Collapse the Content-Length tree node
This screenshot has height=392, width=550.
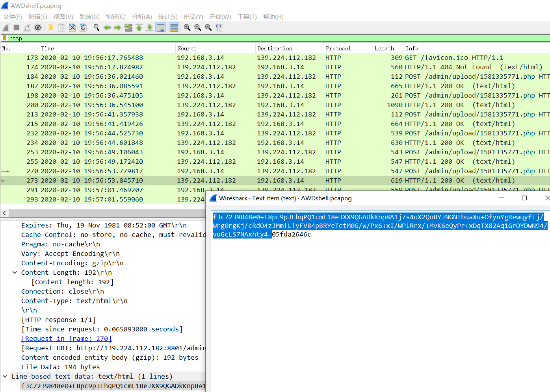15,272
